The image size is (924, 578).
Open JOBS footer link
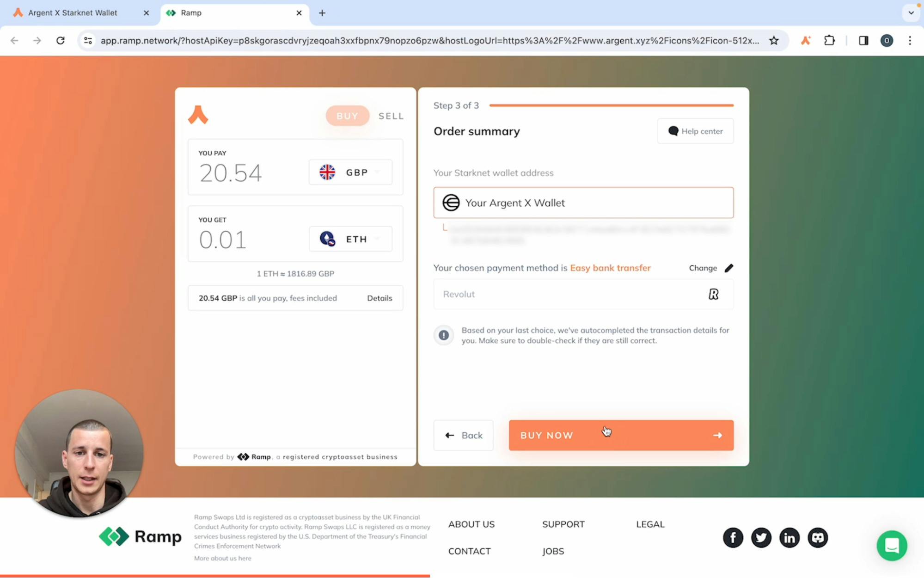553,551
